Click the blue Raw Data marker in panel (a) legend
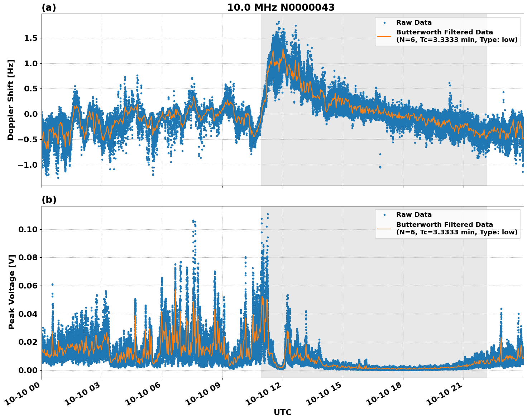This screenshot has width=527, height=420. pos(384,23)
